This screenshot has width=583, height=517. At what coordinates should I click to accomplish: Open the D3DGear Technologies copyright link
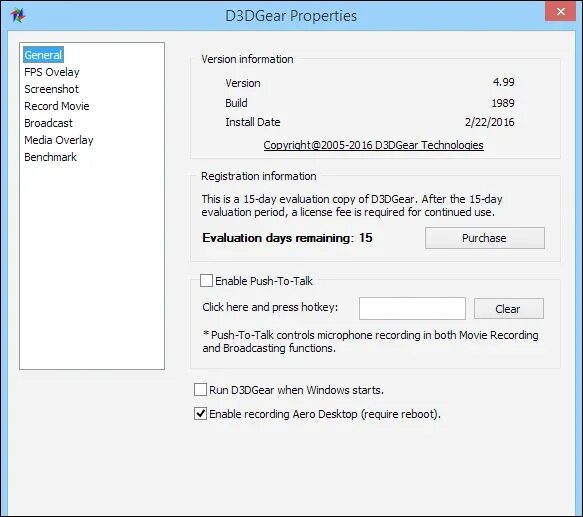coord(373,145)
